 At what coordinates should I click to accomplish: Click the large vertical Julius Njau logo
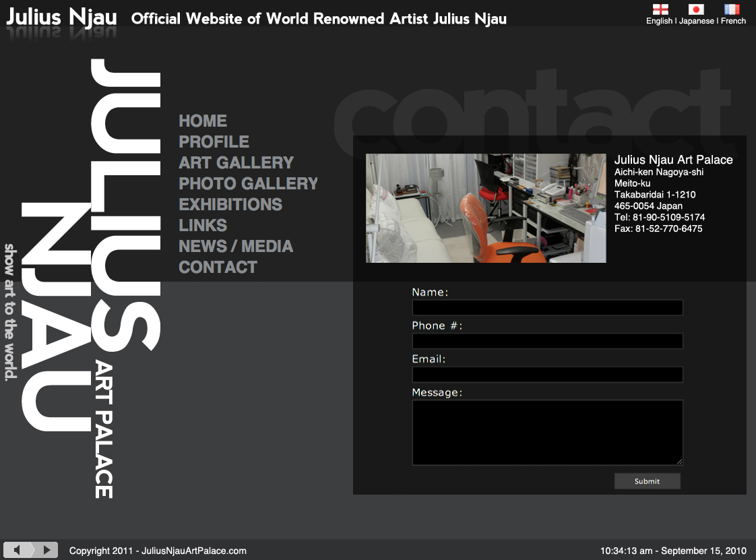(x=91, y=270)
